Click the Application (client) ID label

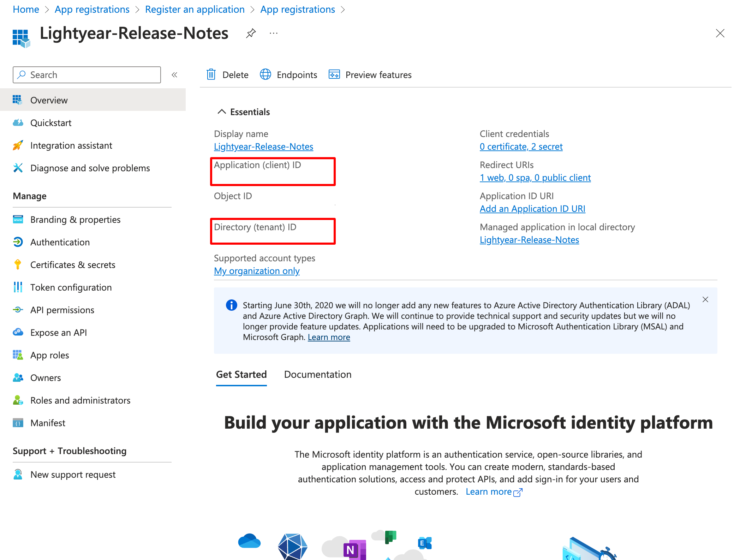click(x=257, y=165)
